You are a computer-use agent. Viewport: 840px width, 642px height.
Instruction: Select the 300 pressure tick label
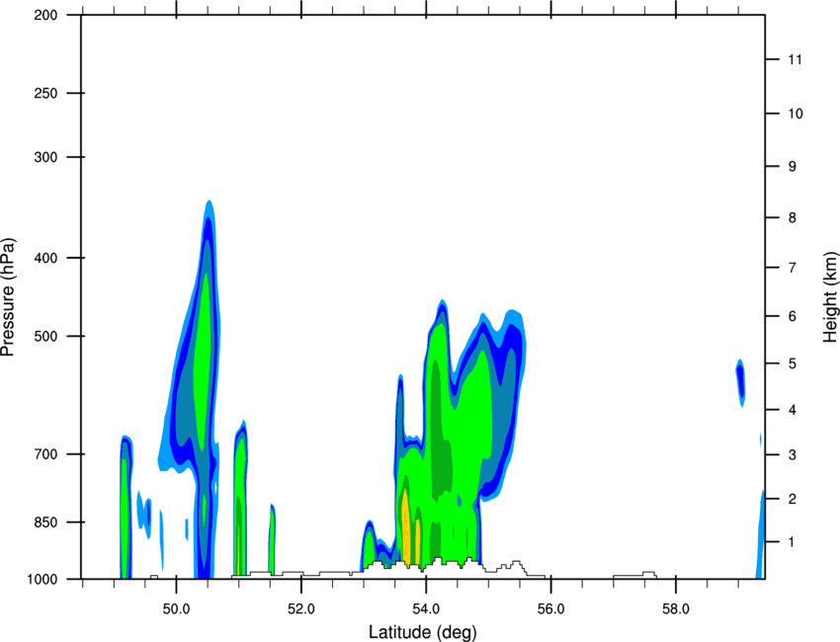click(45, 157)
